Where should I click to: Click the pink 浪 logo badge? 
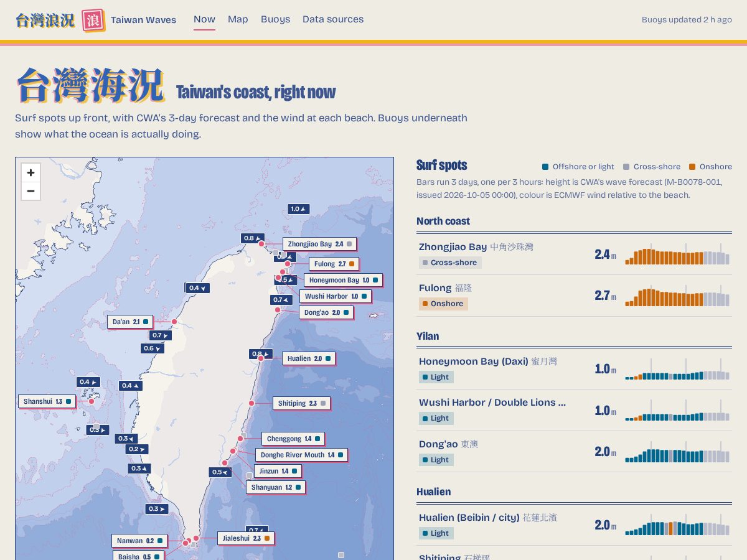pyautogui.click(x=93, y=20)
